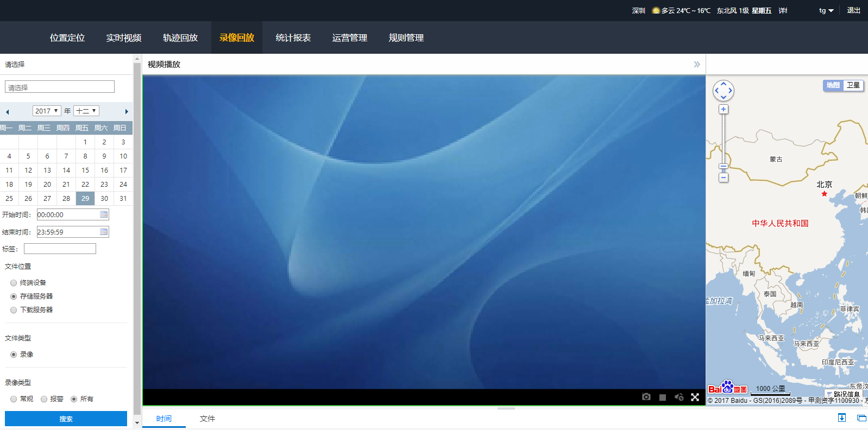Open 实时视频 navigation menu
The height and width of the screenshot is (430, 868).
124,37
